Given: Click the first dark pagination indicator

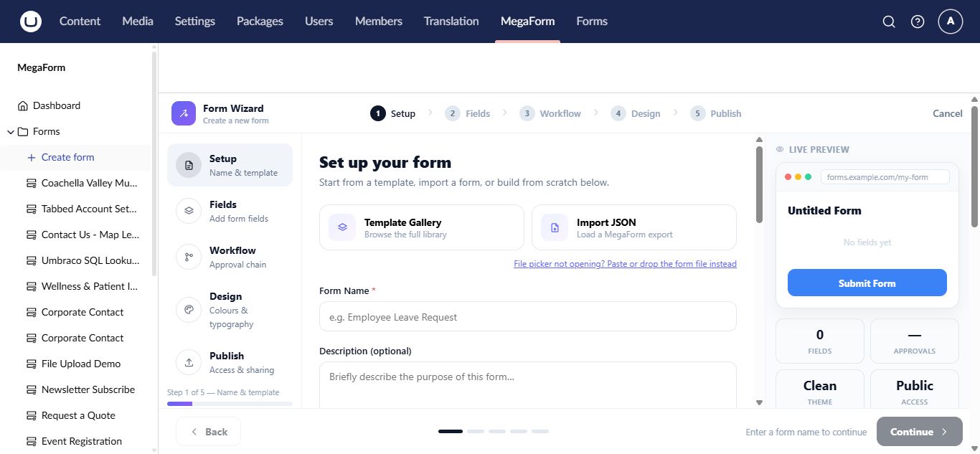Looking at the screenshot, I should (x=451, y=432).
